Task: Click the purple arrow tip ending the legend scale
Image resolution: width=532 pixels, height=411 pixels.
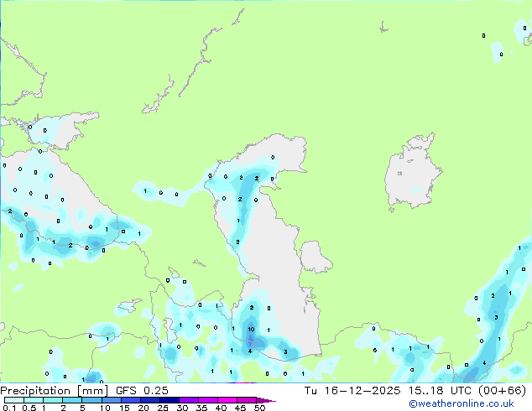Action: [x=266, y=400]
